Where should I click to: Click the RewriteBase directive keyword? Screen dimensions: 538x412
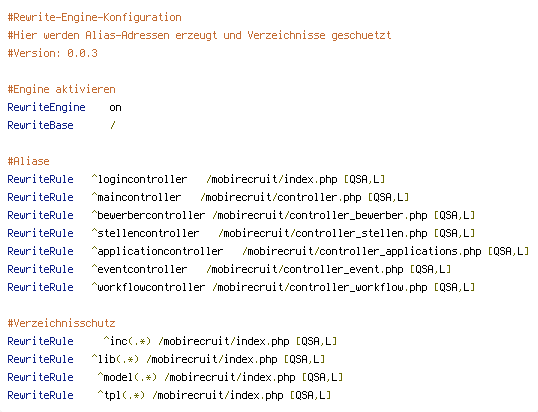click(40, 125)
